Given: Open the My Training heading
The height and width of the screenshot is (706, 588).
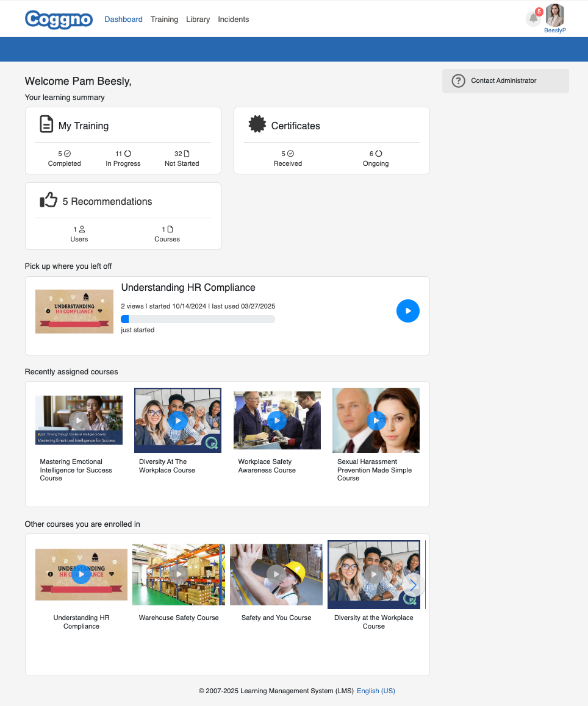Looking at the screenshot, I should pos(84,126).
